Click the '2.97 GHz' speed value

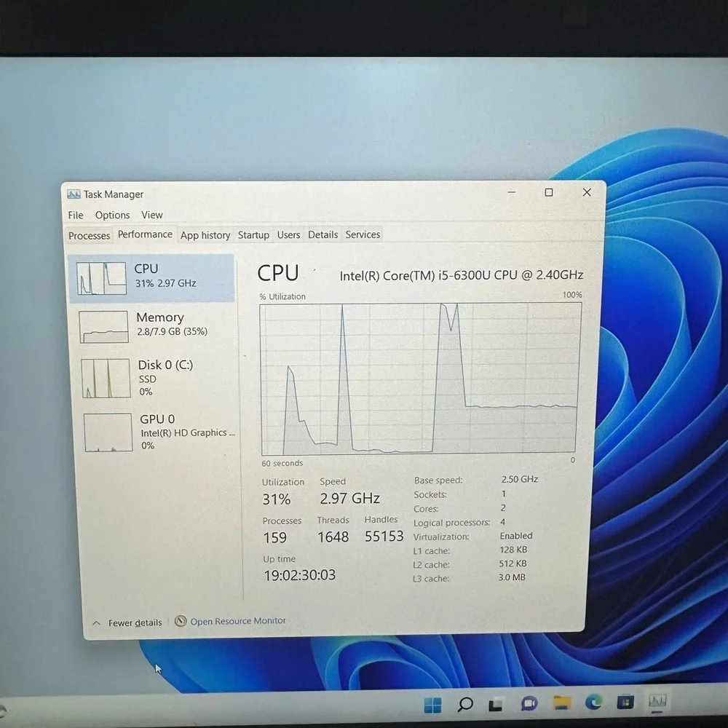coord(349,498)
